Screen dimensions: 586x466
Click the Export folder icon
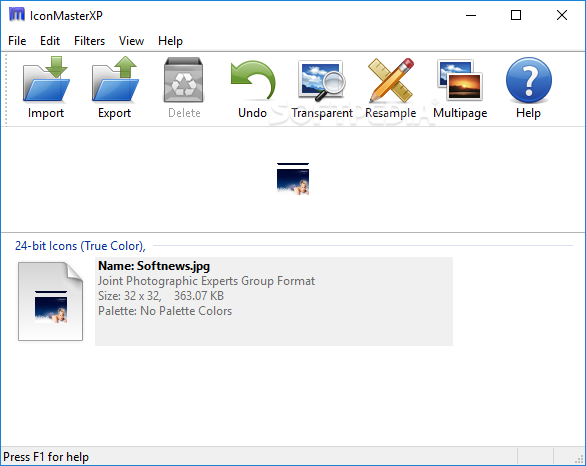pos(115,79)
